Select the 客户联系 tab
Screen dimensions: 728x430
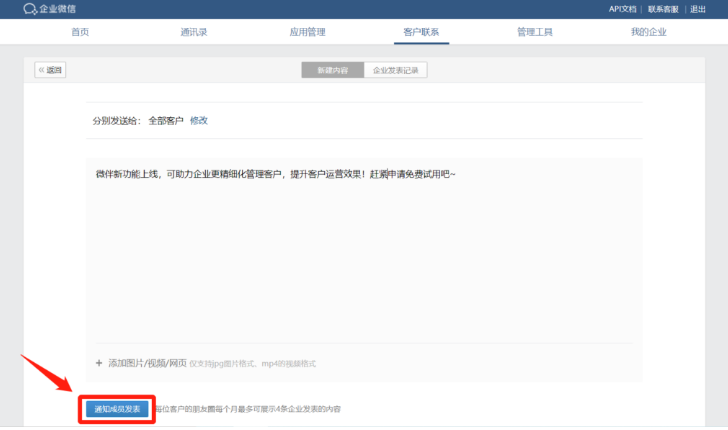421,32
